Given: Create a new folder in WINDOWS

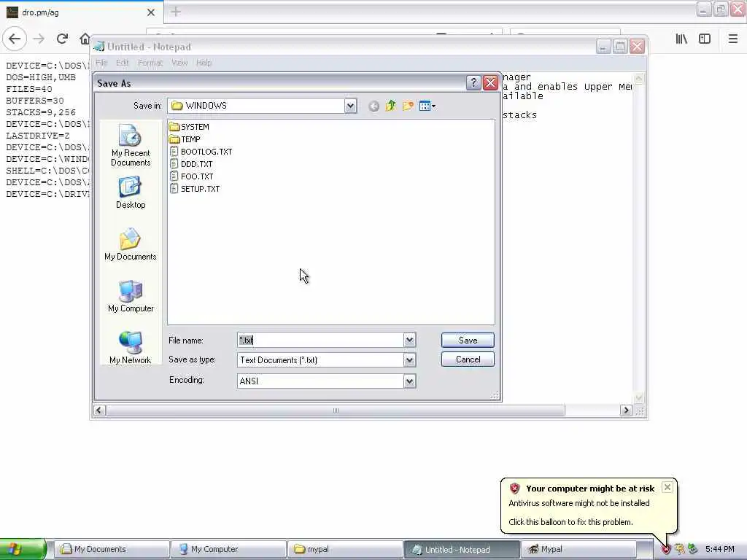Looking at the screenshot, I should 408,106.
